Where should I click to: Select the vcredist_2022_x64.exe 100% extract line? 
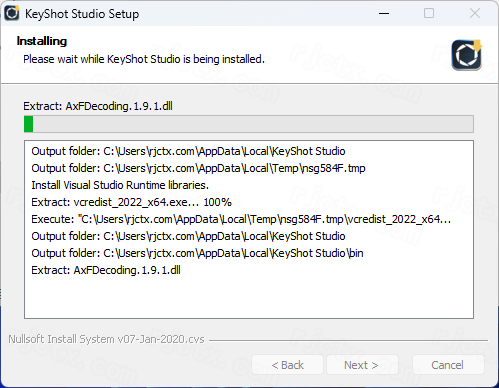tap(131, 202)
